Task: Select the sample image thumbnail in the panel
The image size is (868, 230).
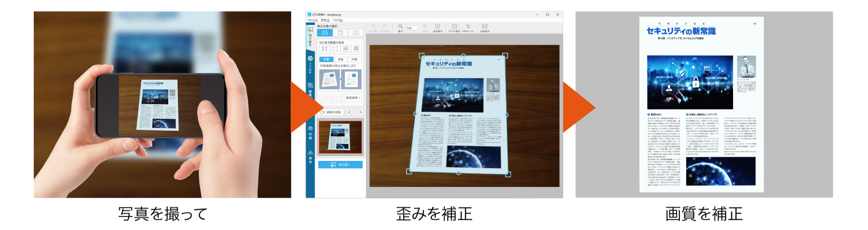Action: 340,137
